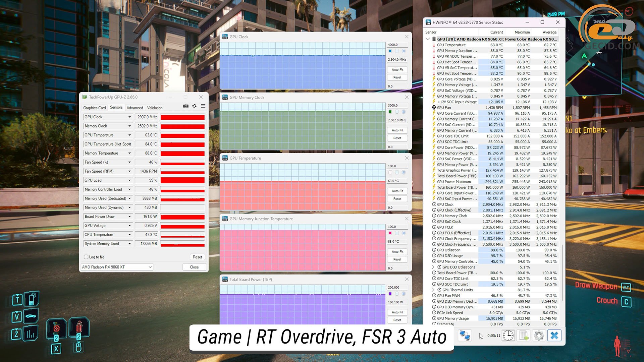
Task: Click Auto Fit in the GPU Temperature graph
Action: point(397,191)
